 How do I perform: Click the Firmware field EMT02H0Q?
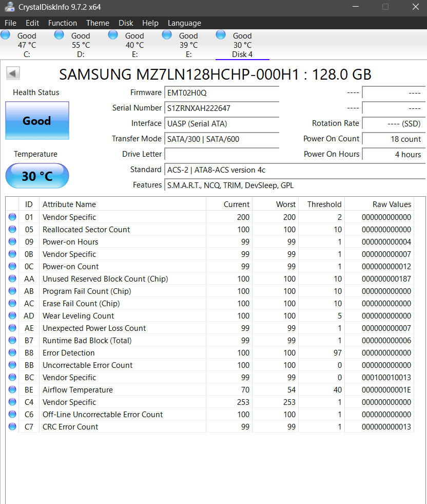pos(222,93)
